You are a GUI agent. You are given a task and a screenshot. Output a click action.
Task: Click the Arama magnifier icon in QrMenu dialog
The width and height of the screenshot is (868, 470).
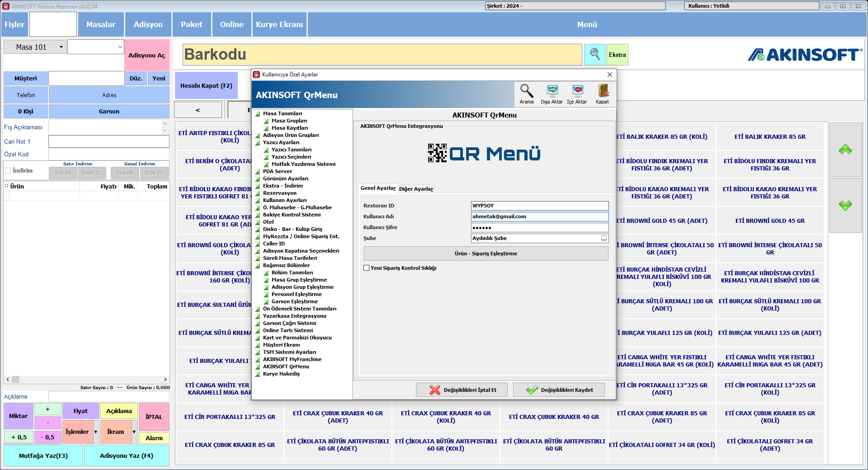point(526,91)
